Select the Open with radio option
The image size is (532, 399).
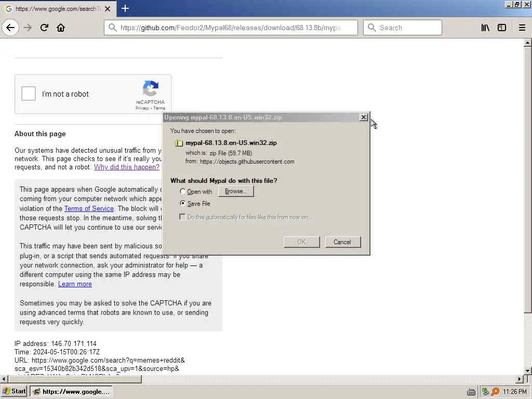tap(182, 191)
